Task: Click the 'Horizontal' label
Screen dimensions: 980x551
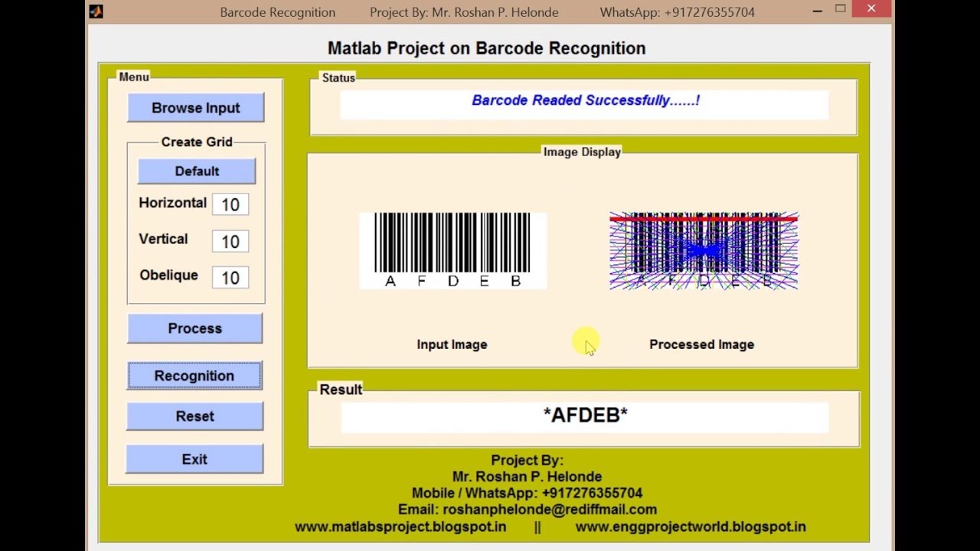Action: (172, 203)
